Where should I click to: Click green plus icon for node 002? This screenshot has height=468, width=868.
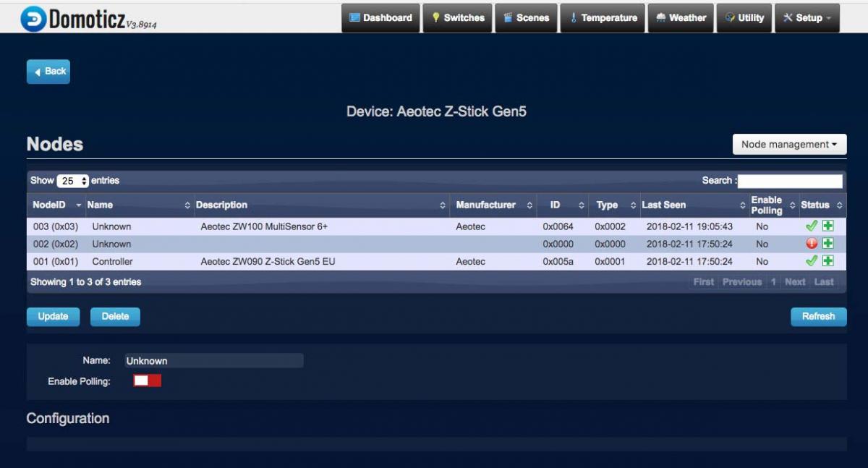pos(828,244)
